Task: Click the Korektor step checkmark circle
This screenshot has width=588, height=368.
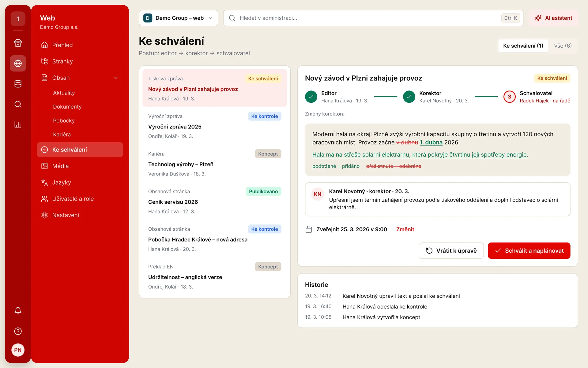Action: (x=409, y=97)
